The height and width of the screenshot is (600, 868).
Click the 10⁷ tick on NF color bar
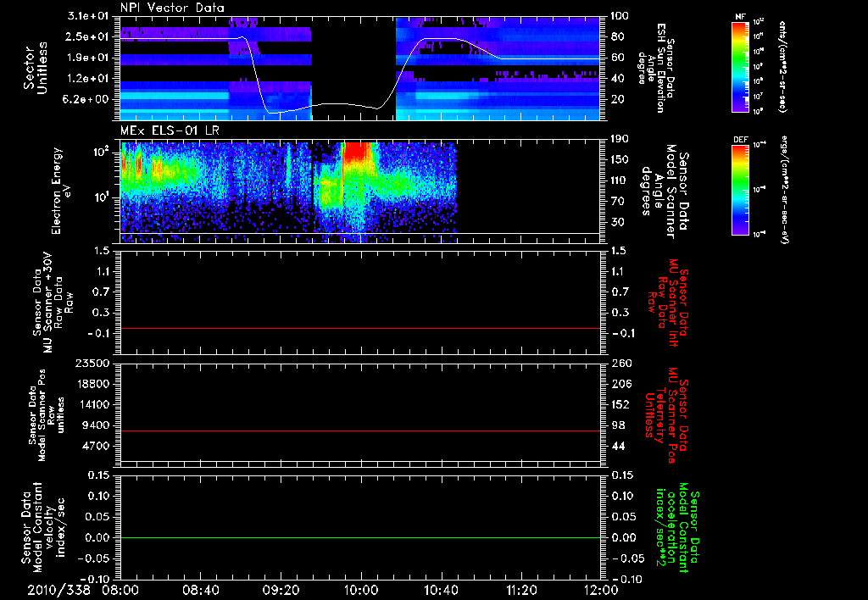point(759,97)
